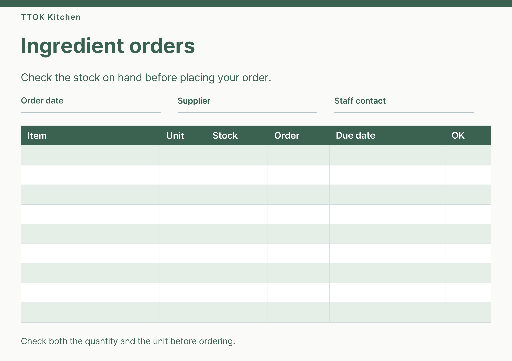Click the 'Check both the quantity' footer note
The height and width of the screenshot is (361, 512).
[x=128, y=341]
